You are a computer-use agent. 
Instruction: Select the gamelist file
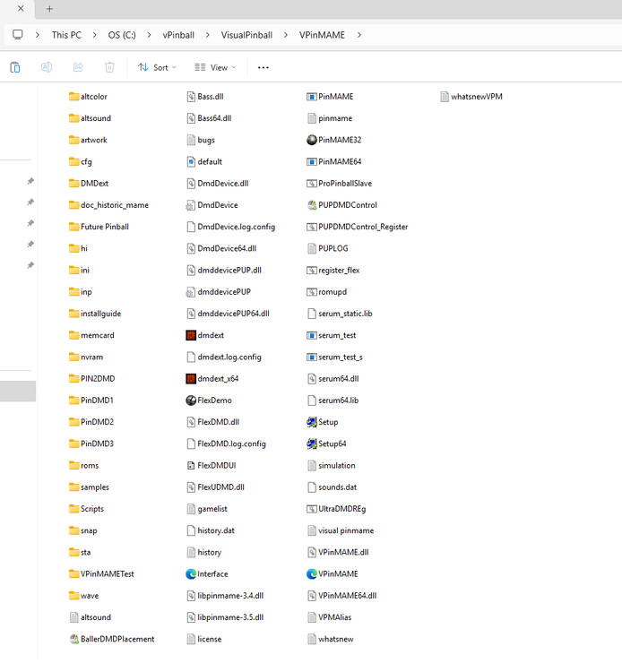207,509
